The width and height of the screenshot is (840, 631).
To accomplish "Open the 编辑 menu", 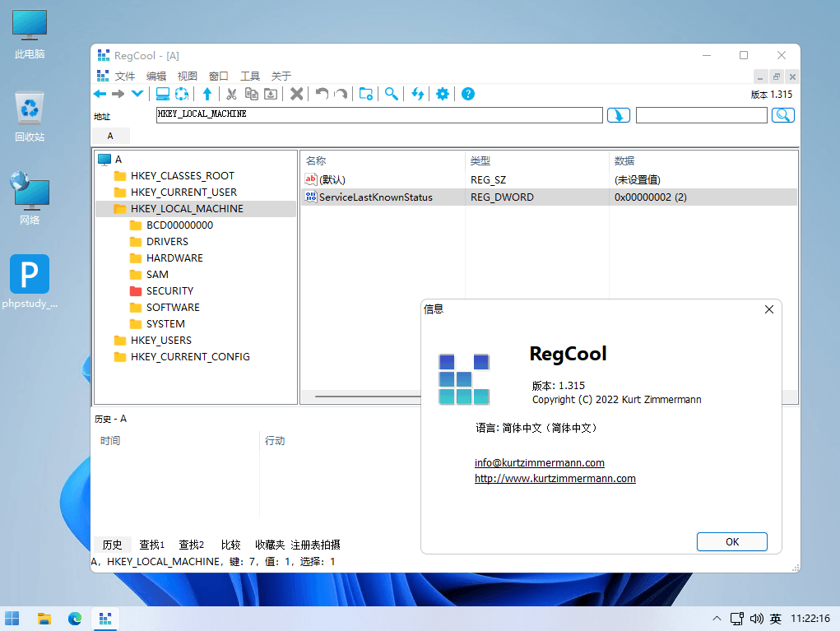I will pos(156,76).
